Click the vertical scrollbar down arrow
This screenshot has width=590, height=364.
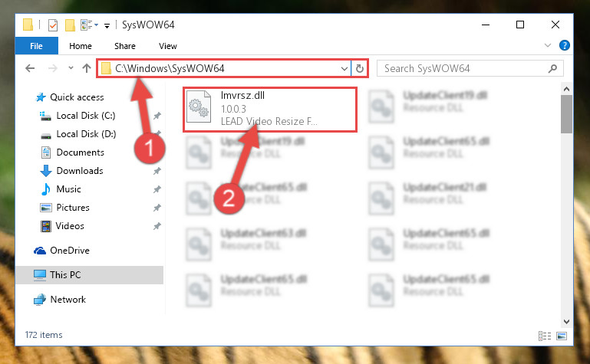[x=566, y=322]
